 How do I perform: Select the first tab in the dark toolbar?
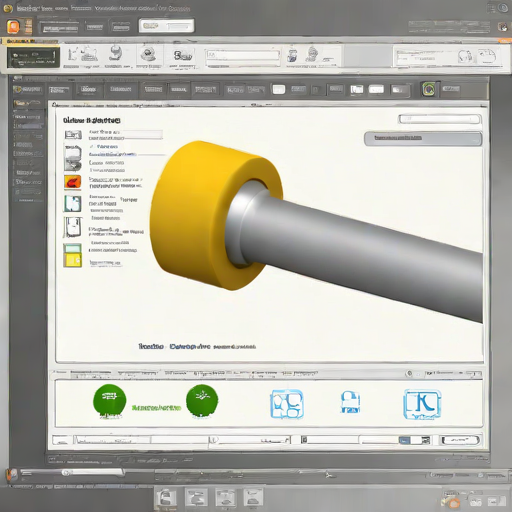pyautogui.click(x=27, y=89)
